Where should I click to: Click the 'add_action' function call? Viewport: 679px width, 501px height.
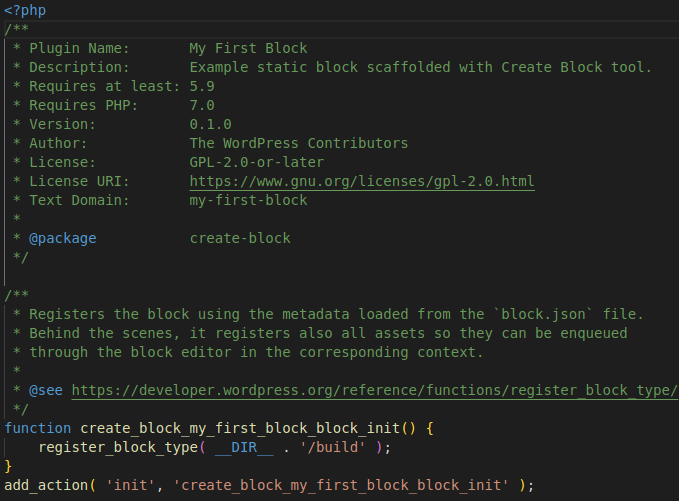45,486
